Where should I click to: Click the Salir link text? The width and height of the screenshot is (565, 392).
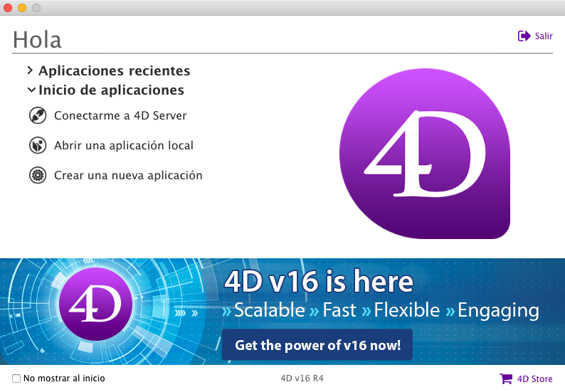(544, 36)
